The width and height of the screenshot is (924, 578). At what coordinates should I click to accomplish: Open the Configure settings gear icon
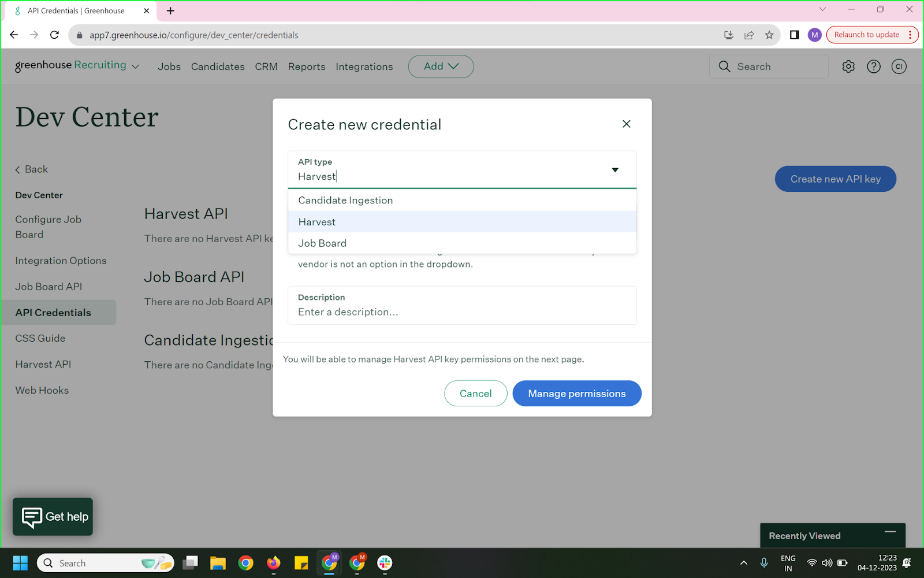[848, 66]
